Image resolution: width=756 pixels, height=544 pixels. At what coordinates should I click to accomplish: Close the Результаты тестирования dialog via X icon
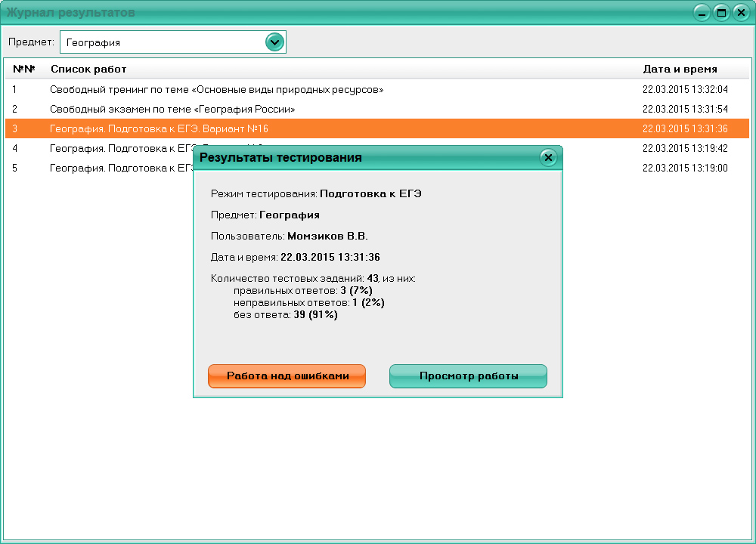pyautogui.click(x=547, y=156)
